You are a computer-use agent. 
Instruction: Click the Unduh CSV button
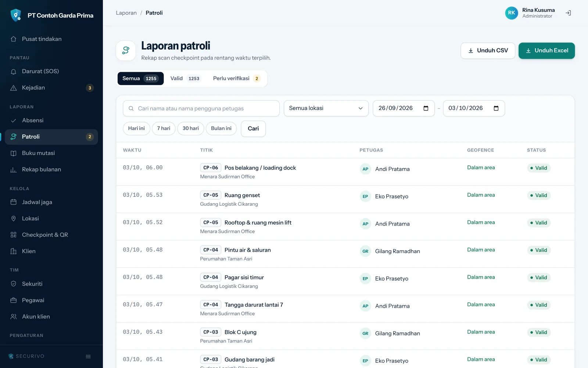pos(488,51)
